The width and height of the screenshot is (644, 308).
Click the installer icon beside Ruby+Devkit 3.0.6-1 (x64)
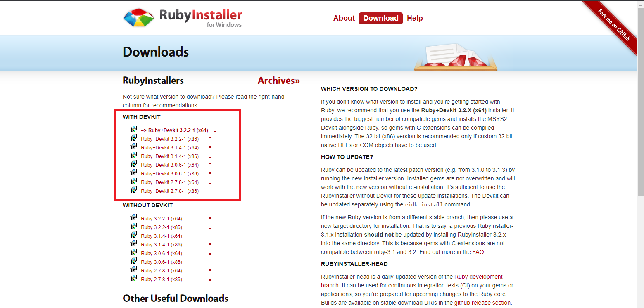click(x=133, y=164)
